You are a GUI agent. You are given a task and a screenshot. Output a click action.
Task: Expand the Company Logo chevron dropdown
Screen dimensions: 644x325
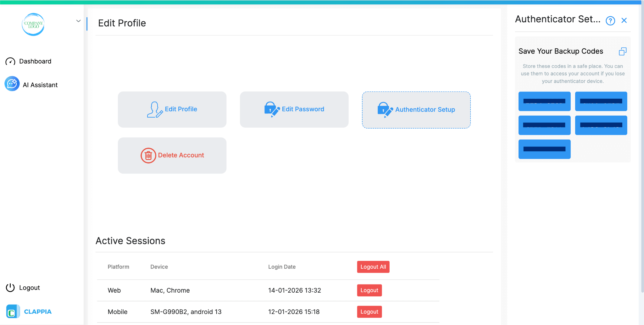click(78, 21)
